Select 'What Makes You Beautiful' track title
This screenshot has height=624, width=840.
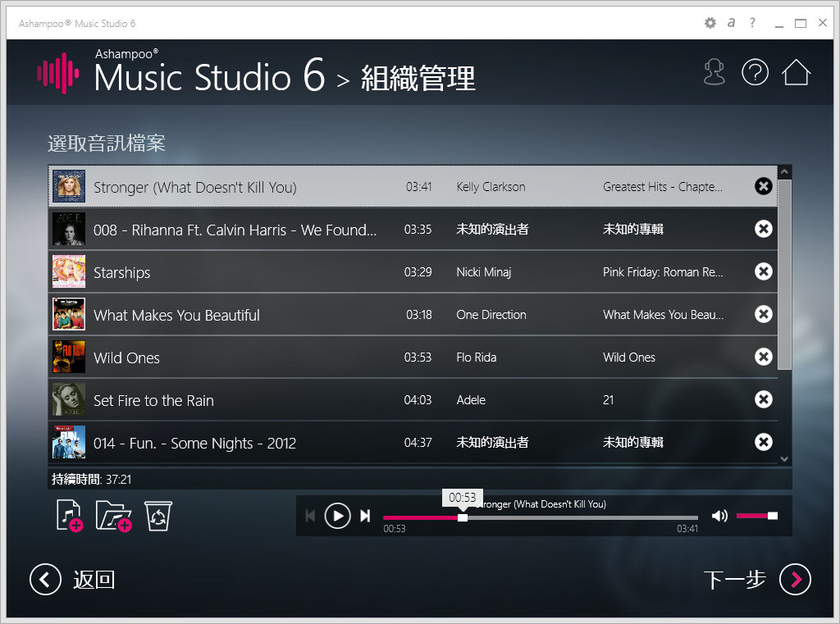click(177, 315)
